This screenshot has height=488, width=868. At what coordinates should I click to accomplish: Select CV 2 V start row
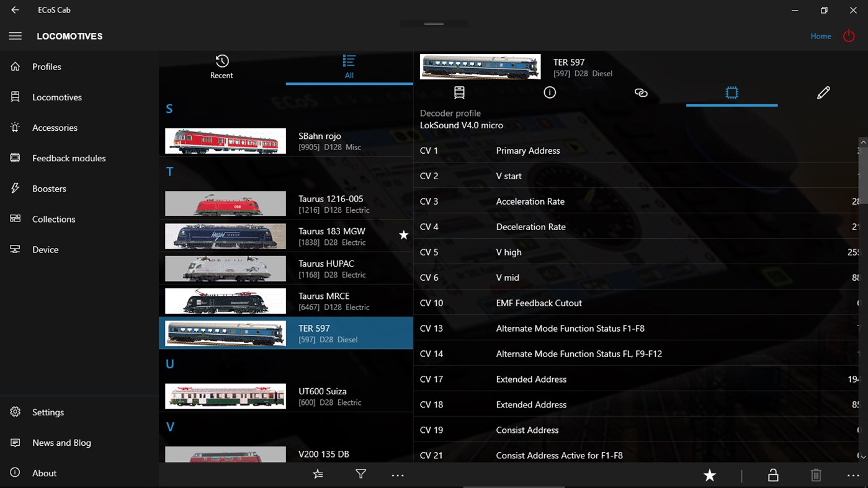click(636, 175)
